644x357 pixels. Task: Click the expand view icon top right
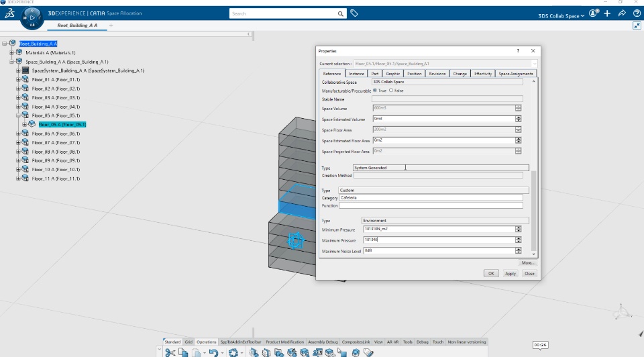click(637, 25)
